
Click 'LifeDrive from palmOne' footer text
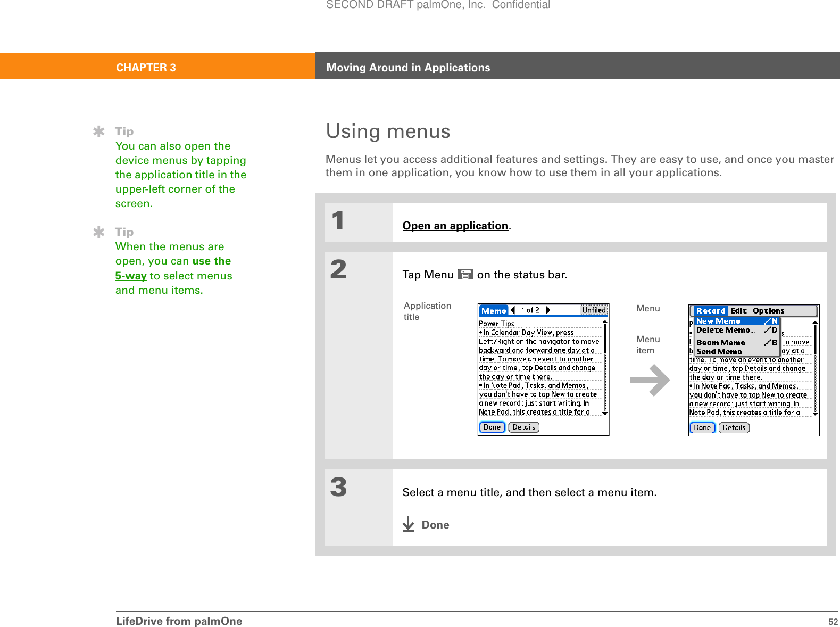(x=179, y=621)
